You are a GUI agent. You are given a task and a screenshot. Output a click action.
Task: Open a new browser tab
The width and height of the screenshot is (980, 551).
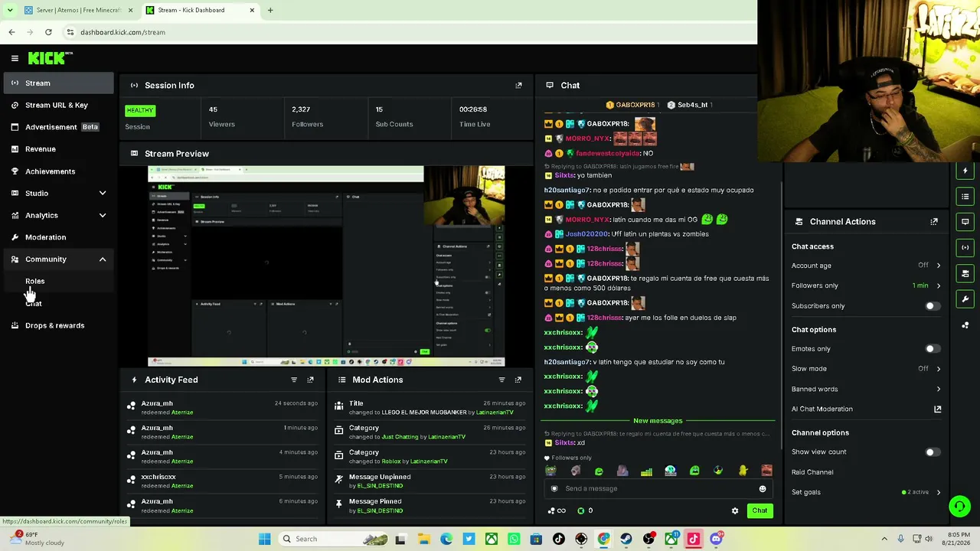coord(270,10)
